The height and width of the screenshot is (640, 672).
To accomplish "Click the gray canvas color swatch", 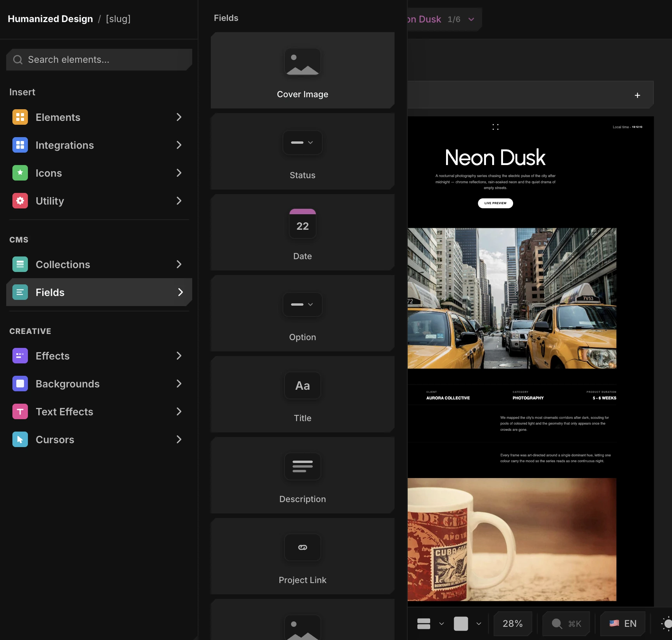I will tap(461, 624).
